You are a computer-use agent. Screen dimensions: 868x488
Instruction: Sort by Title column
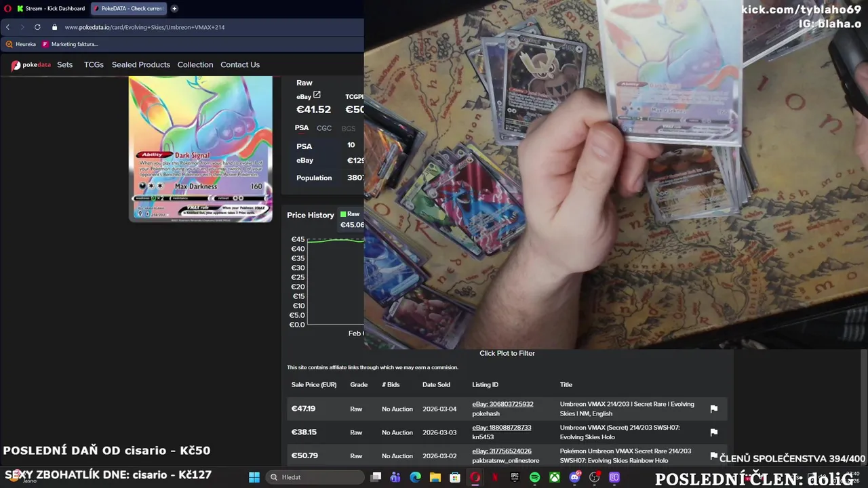click(566, 385)
